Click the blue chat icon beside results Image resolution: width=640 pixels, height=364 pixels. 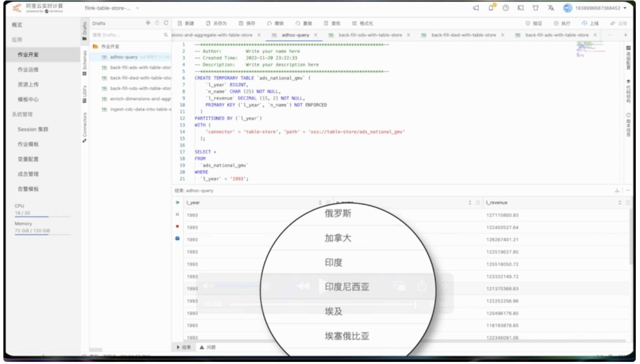(x=177, y=239)
